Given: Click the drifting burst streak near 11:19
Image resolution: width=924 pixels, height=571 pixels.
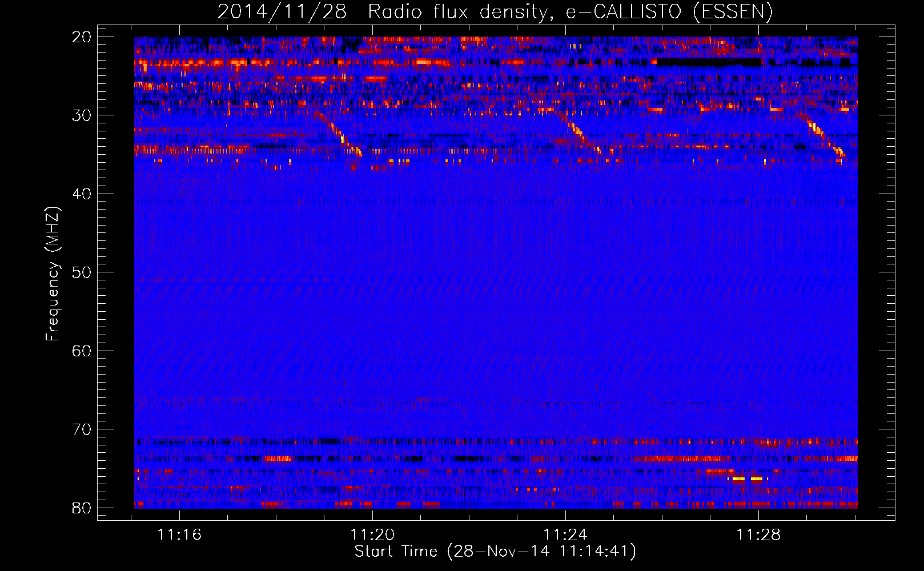Looking at the screenshot, I should pyautogui.click(x=340, y=135).
